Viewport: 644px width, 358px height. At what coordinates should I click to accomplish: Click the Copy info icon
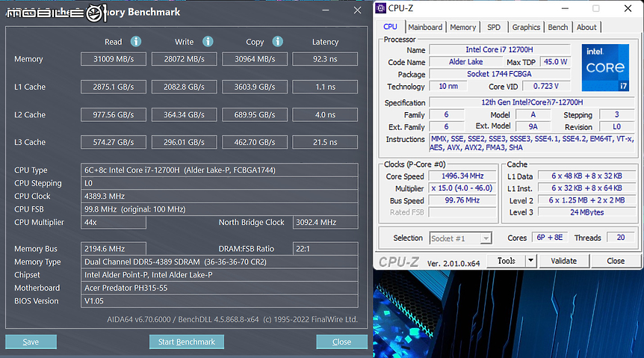coord(278,42)
